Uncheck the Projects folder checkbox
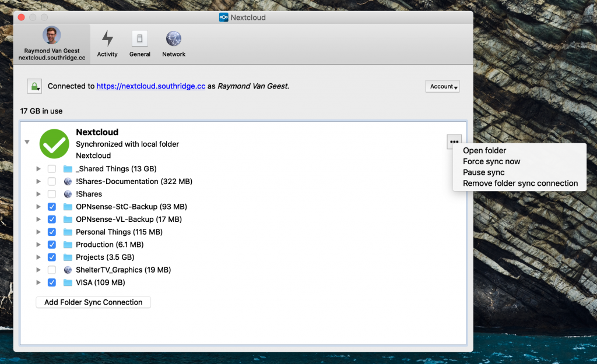Viewport: 597px width, 364px height. click(52, 257)
